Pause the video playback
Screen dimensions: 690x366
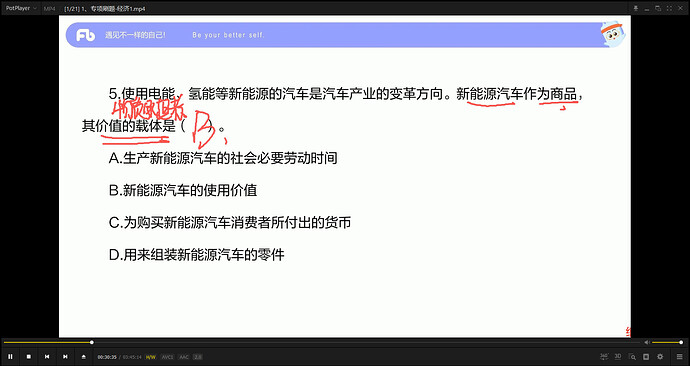point(10,357)
